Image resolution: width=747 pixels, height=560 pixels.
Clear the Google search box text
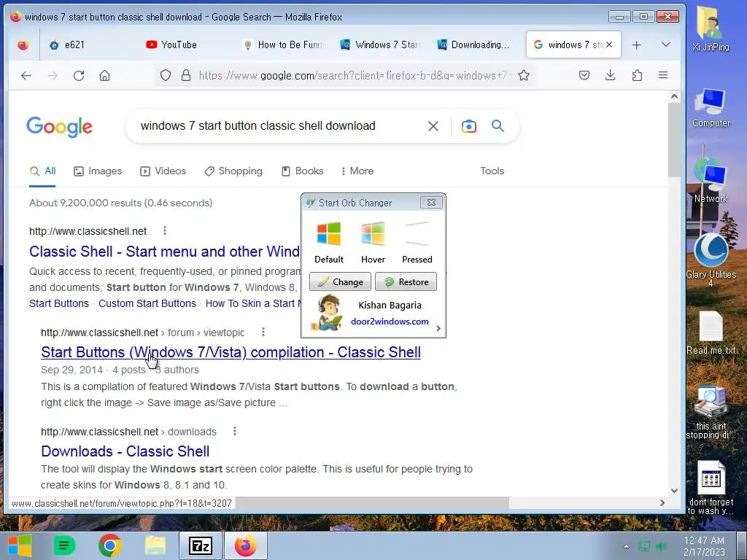point(433,126)
